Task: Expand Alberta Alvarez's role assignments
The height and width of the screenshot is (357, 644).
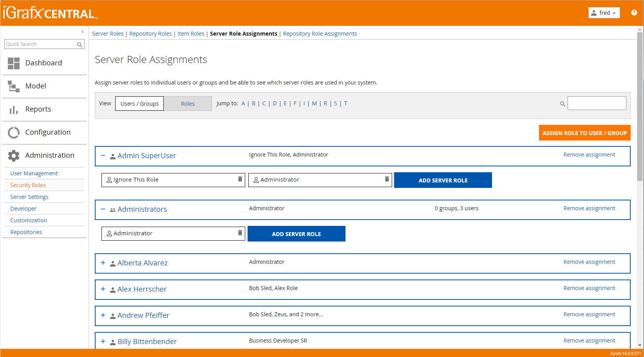Action: click(x=103, y=263)
